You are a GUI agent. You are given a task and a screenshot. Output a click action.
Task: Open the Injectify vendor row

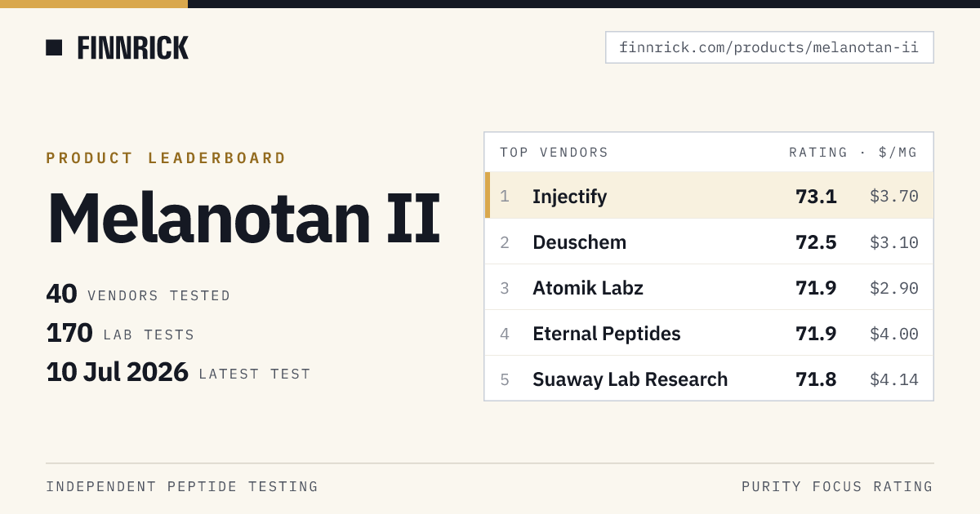click(x=709, y=196)
